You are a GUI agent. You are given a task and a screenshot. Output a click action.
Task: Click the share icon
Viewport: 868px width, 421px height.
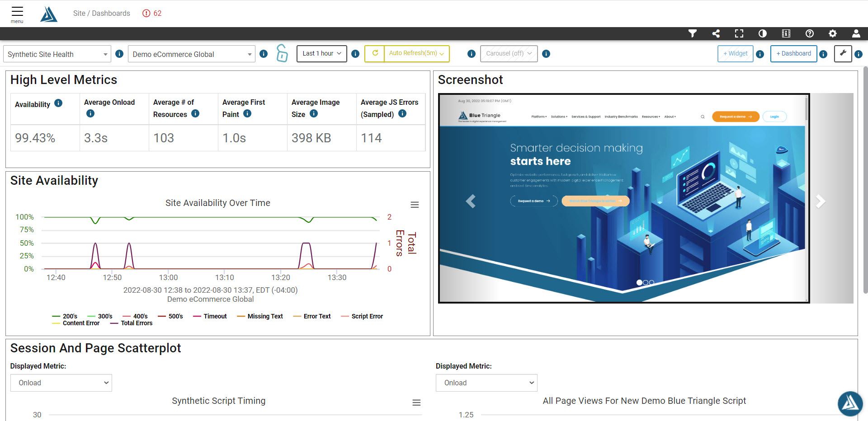click(716, 33)
